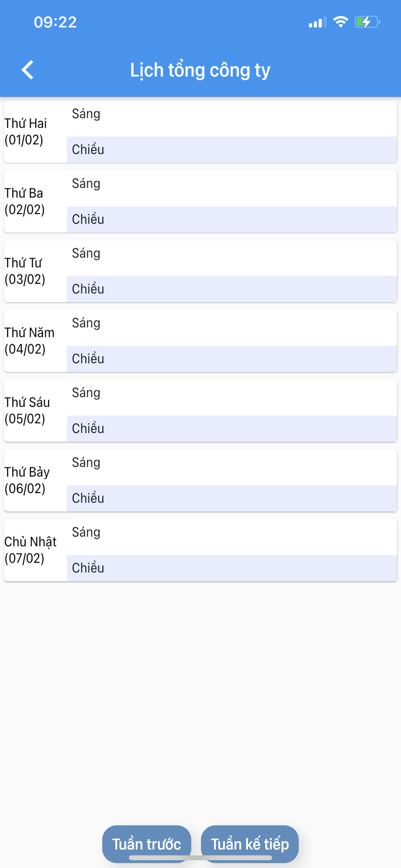Select Chủ Nhật (07/02) day label

click(x=30, y=550)
